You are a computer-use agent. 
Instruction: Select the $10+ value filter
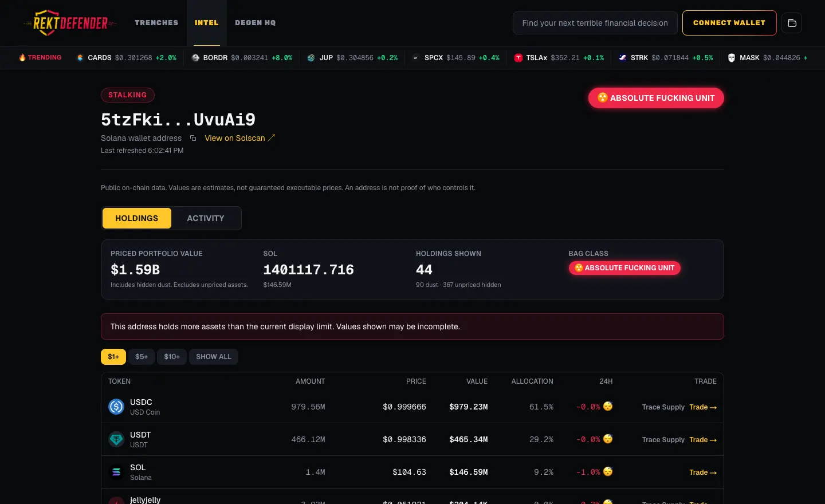[x=172, y=357]
